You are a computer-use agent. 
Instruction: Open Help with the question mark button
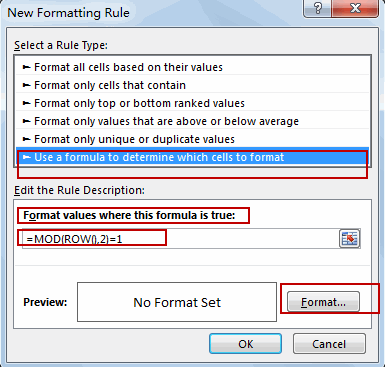[317, 8]
